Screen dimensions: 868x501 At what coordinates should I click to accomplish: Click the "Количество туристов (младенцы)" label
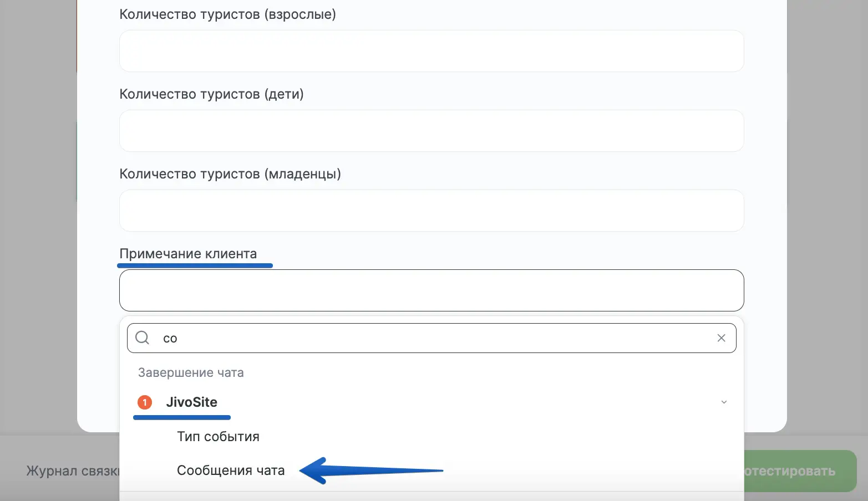click(230, 174)
